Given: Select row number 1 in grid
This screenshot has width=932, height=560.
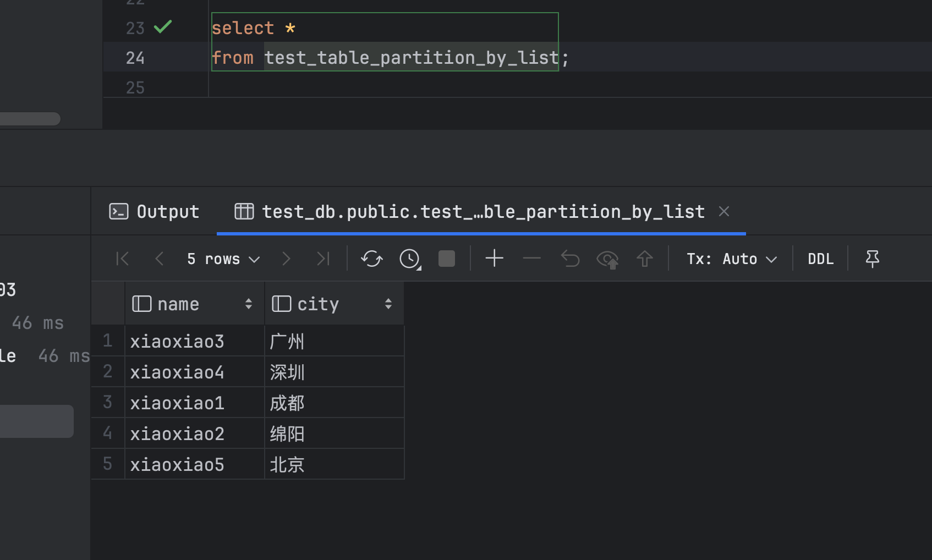Looking at the screenshot, I should (108, 341).
